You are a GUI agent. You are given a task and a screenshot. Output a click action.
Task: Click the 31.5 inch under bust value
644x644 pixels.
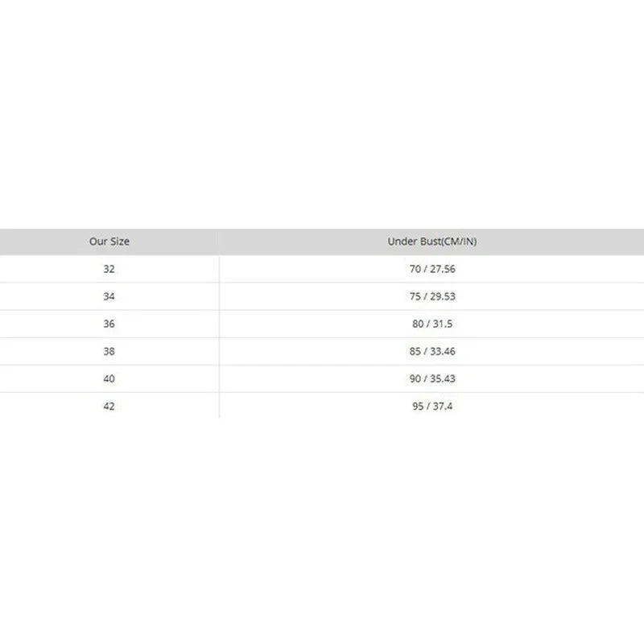point(443,324)
